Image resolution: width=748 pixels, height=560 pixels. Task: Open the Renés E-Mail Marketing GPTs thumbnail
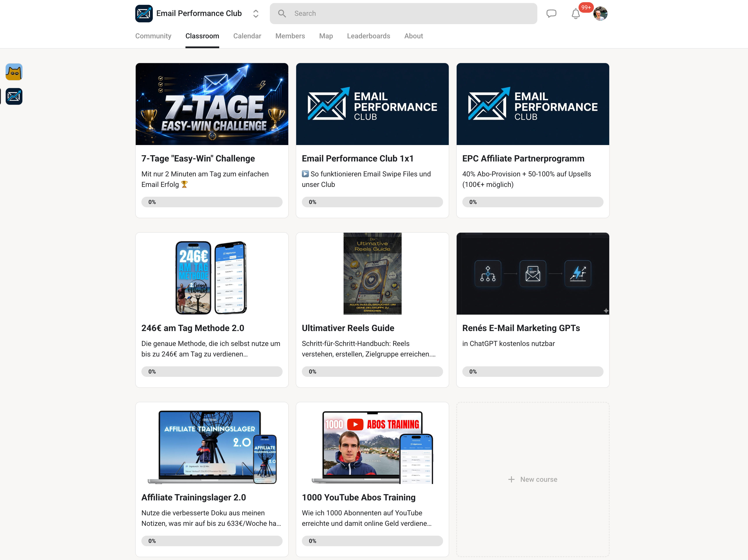533,274
